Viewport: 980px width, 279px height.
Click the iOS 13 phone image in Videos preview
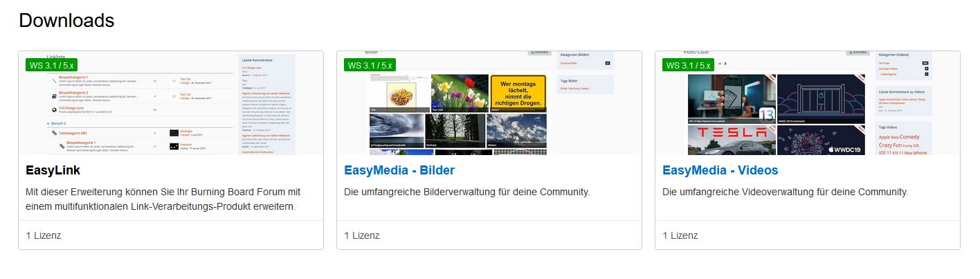pos(730,97)
